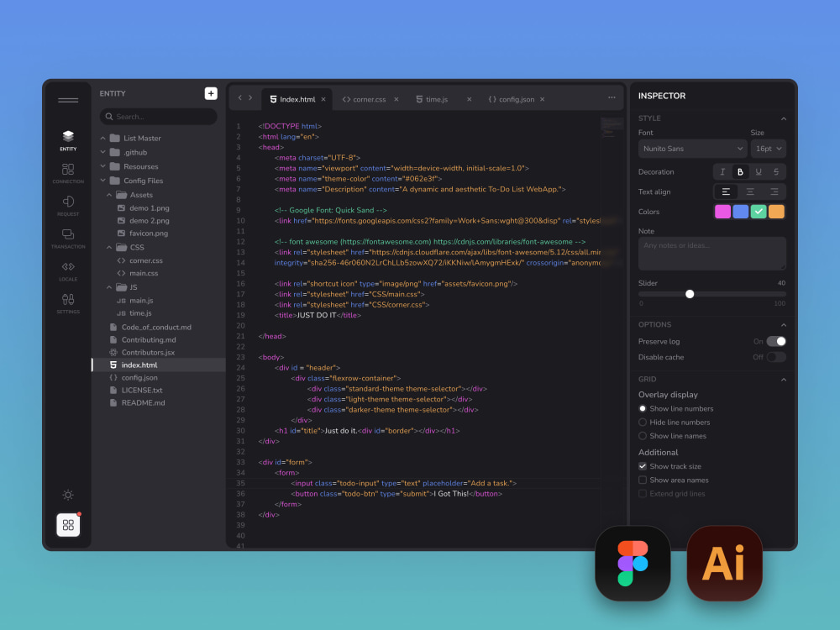Collapse the JS folder

109,287
